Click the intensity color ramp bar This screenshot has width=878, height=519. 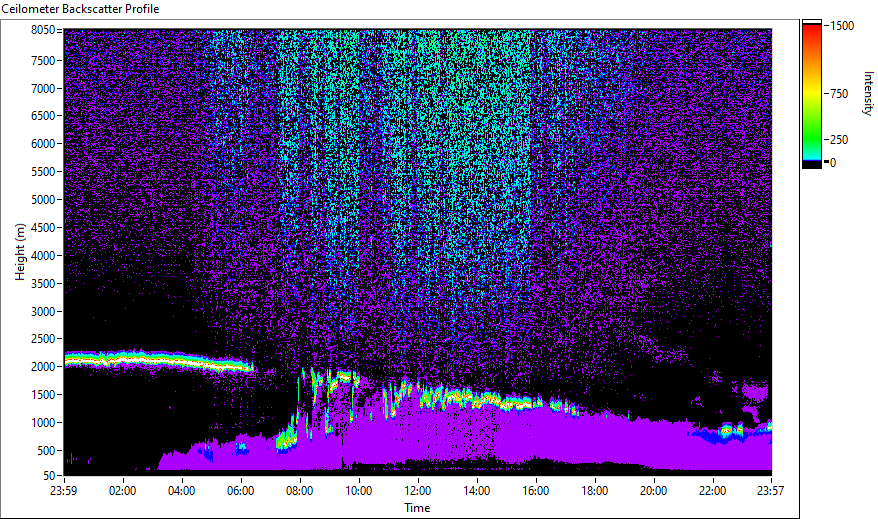(x=812, y=94)
